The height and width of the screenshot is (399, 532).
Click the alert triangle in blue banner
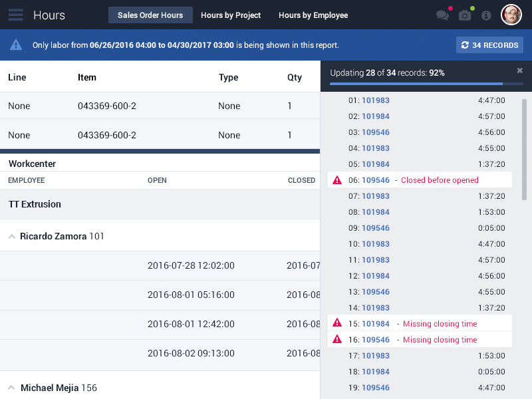click(x=16, y=45)
